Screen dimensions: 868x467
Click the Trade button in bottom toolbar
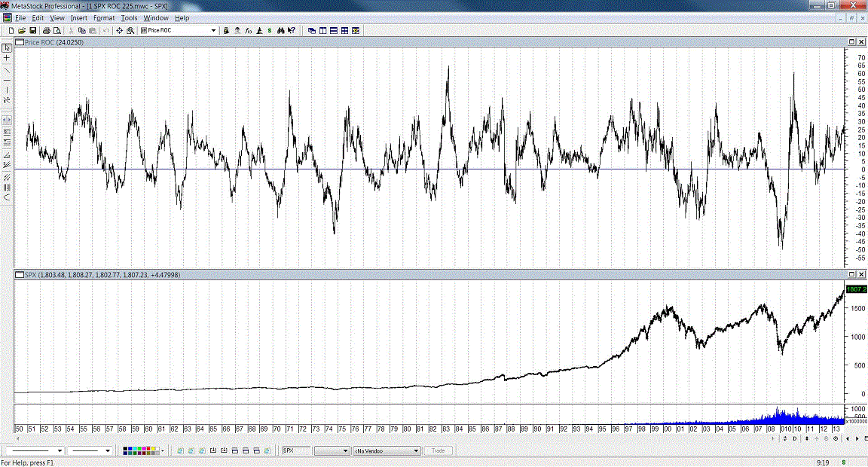point(438,450)
